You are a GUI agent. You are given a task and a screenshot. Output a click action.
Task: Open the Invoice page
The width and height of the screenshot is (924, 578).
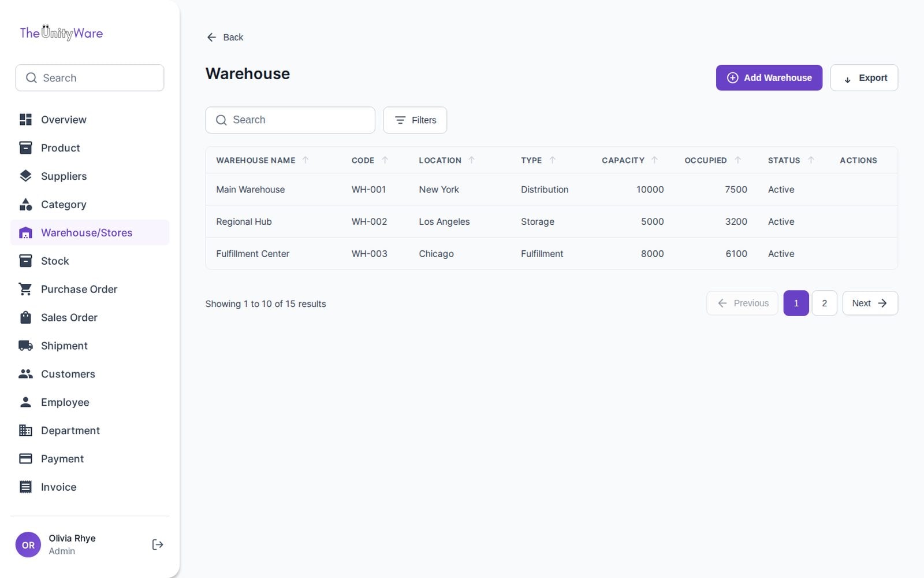pos(90,487)
